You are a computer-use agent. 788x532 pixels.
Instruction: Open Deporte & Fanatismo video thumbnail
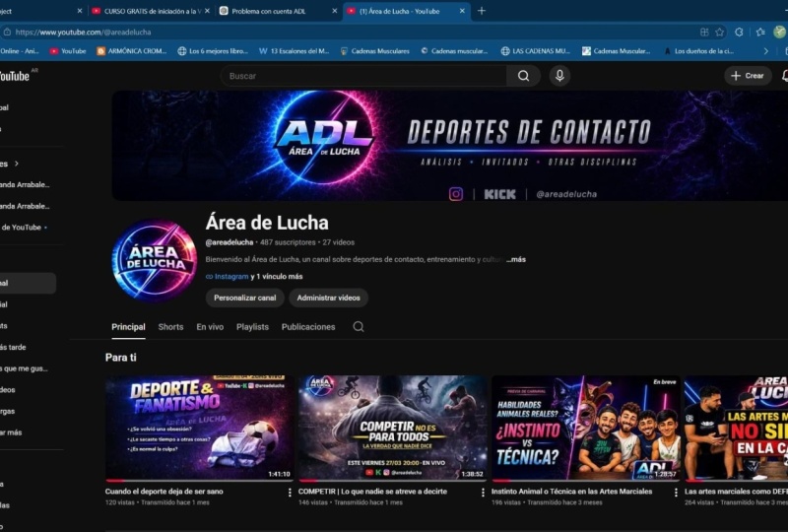coord(200,428)
